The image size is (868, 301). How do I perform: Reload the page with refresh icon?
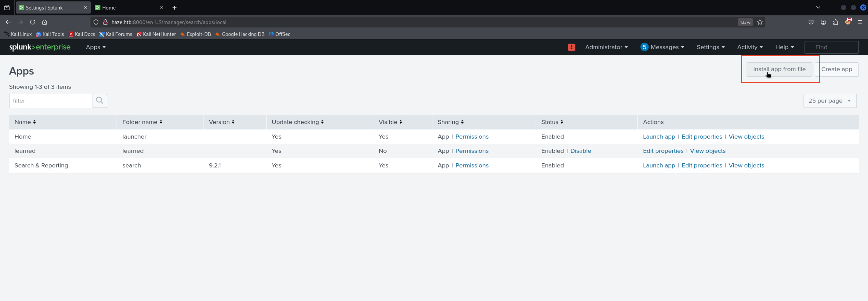coord(33,22)
